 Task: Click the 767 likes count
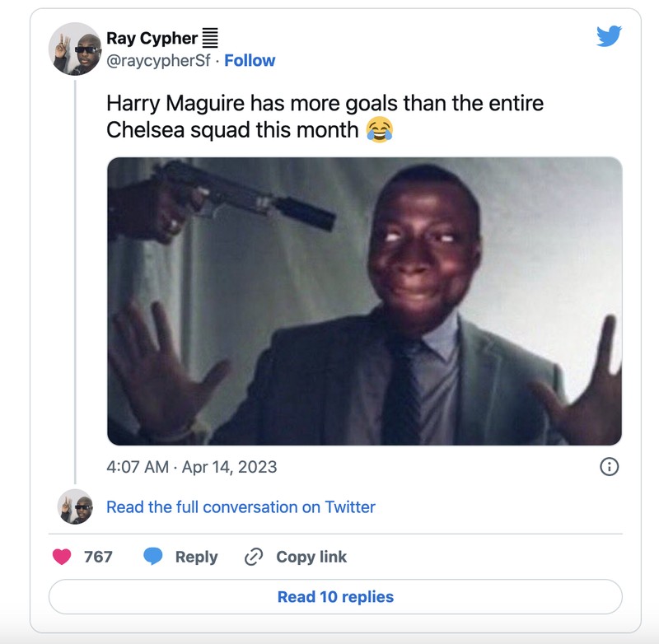click(98, 557)
